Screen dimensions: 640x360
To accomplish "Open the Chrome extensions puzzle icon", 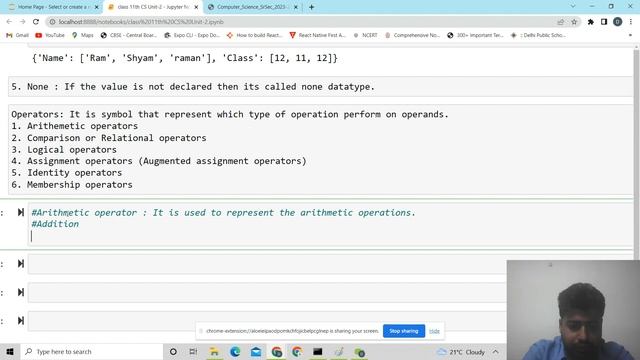I will tap(591, 22).
